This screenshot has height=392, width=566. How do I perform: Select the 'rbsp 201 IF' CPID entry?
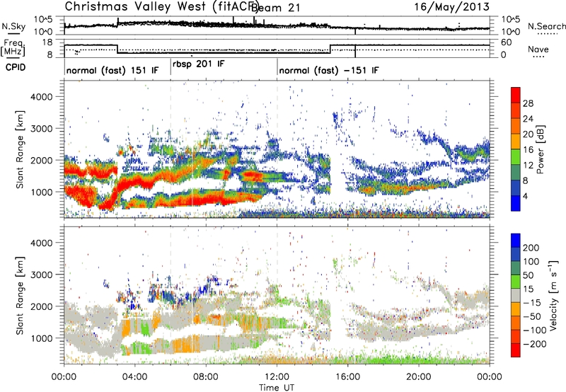199,64
